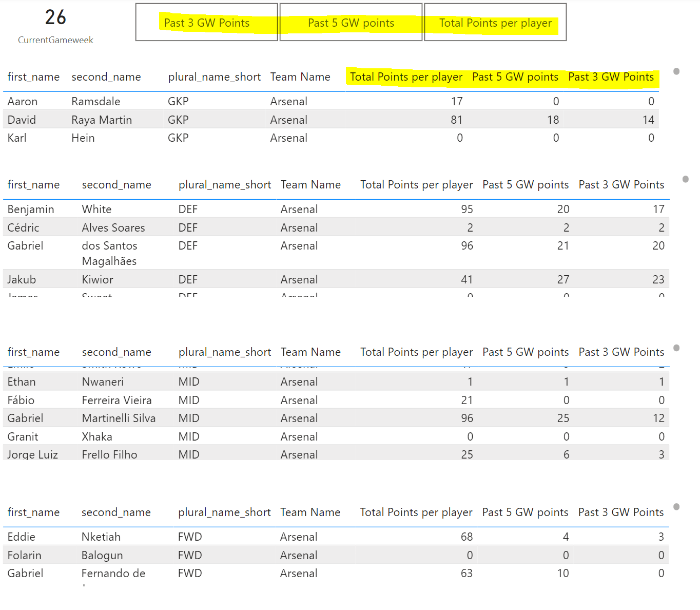The image size is (700, 610).
Task: Sort FWD table by second_name header
Action: point(116,512)
